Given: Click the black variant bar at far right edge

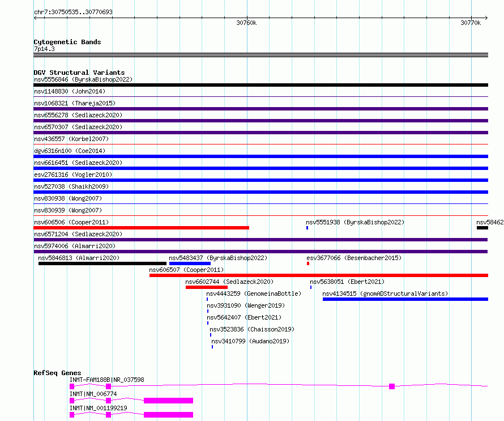Looking at the screenshot, I should tap(482, 228).
